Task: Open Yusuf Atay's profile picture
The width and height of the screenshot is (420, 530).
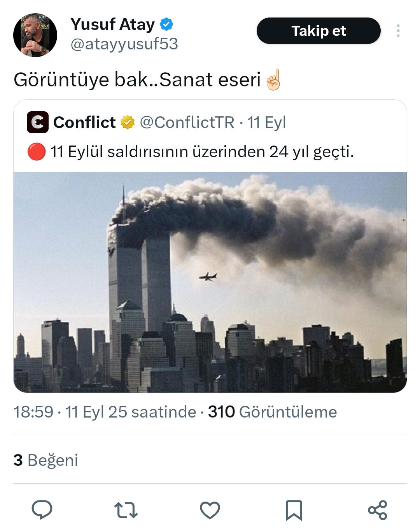Action: [x=35, y=35]
